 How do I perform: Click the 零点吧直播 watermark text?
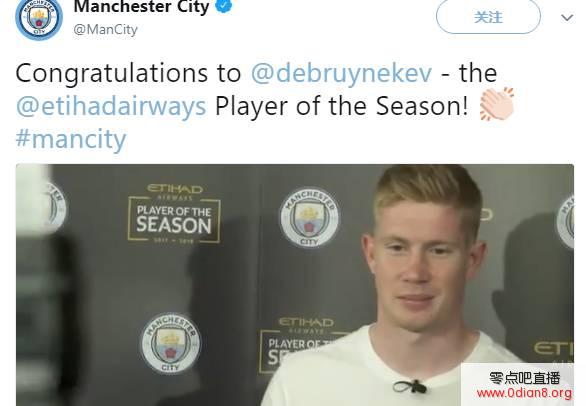(x=525, y=378)
